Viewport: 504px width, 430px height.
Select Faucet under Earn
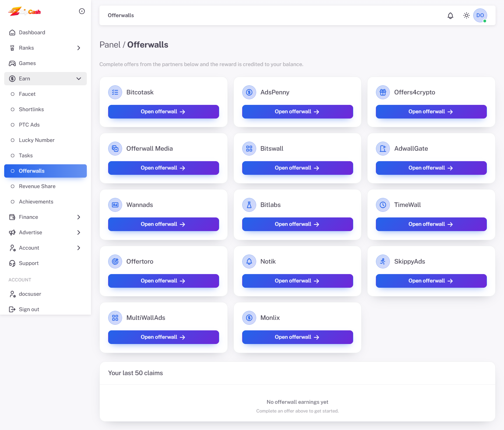pos(45,94)
